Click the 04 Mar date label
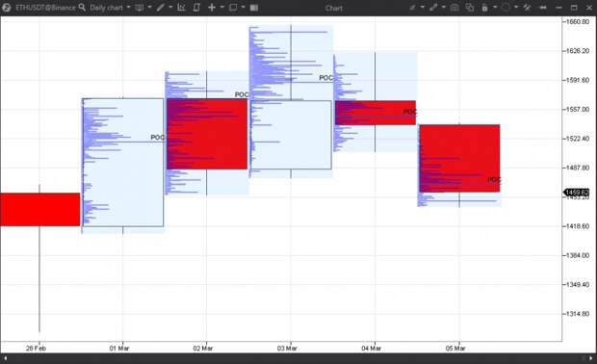 click(x=372, y=348)
